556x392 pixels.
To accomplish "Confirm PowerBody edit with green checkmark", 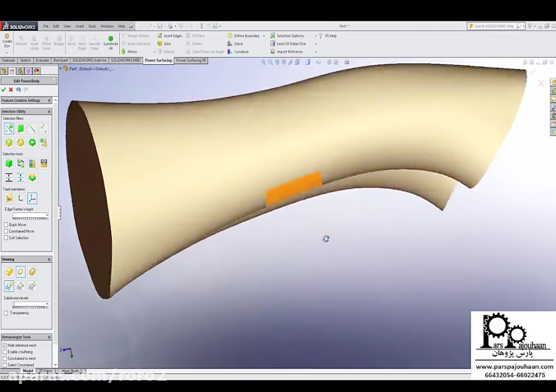I will pyautogui.click(x=4, y=90).
